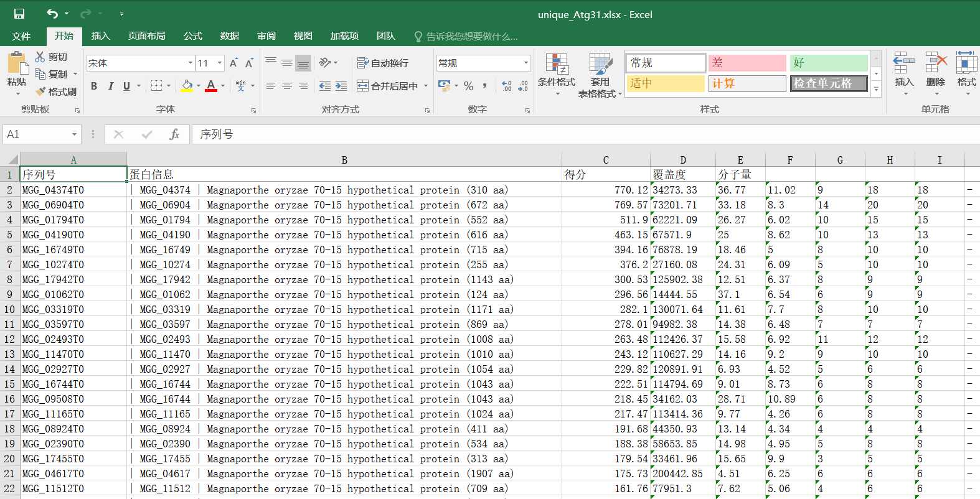Viewport: 980px width, 499px height.
Task: Click 合并后居中 merge and center
Action: point(387,86)
